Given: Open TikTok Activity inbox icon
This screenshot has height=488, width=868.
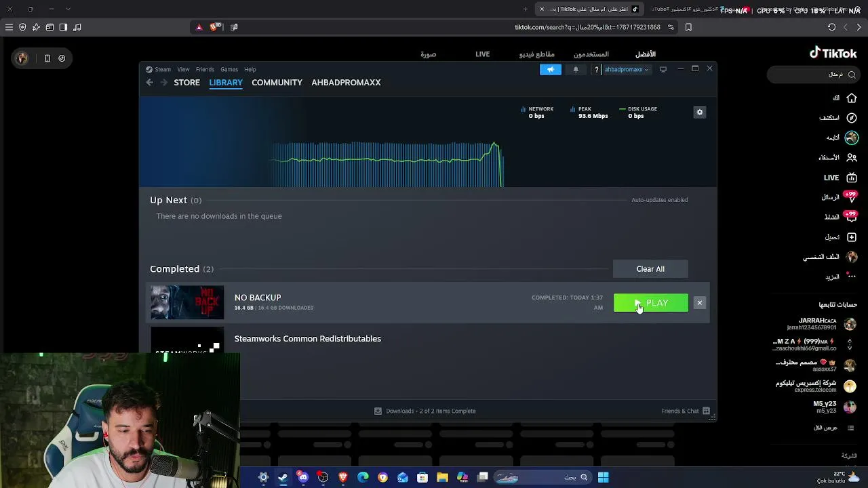Looking at the screenshot, I should coord(852,217).
